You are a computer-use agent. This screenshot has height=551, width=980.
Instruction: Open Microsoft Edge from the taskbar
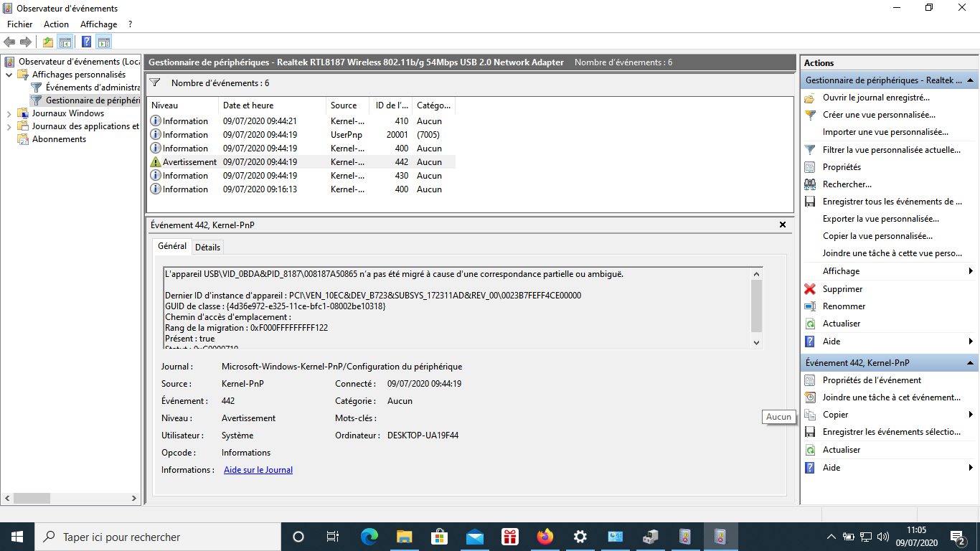(369, 537)
